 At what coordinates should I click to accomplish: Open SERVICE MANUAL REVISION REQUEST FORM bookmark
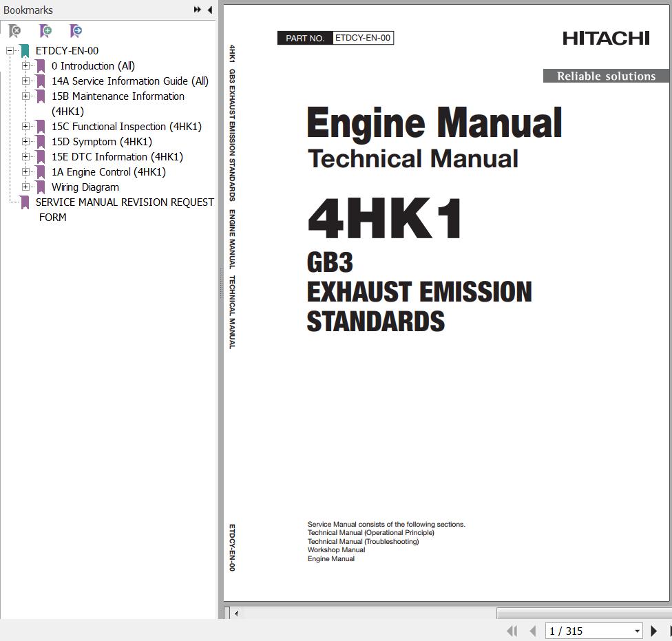pyautogui.click(x=124, y=202)
